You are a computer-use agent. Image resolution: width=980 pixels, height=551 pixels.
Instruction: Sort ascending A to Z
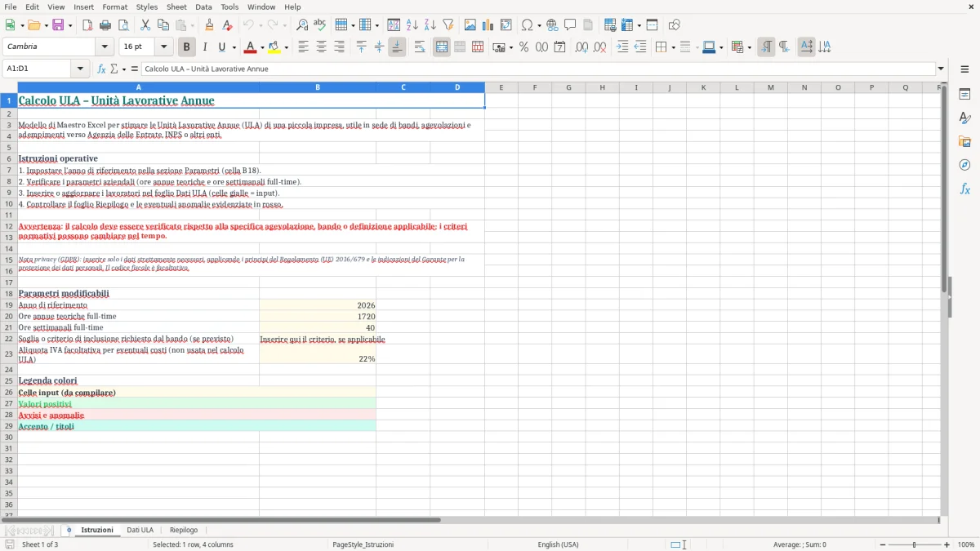pos(412,25)
